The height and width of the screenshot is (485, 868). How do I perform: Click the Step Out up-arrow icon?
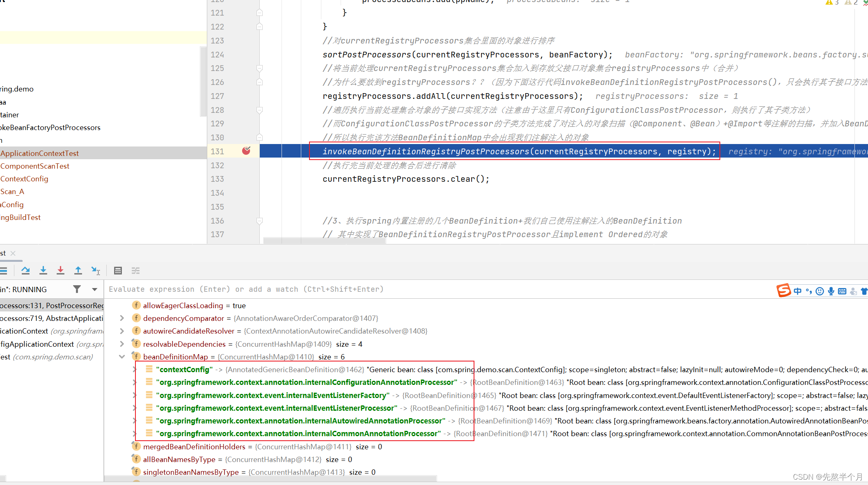coord(78,270)
